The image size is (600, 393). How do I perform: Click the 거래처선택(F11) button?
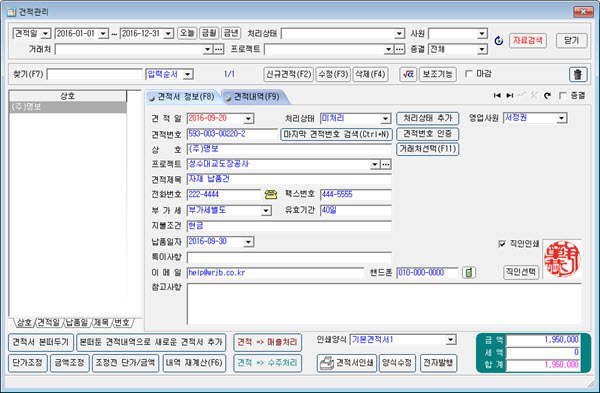click(x=427, y=149)
